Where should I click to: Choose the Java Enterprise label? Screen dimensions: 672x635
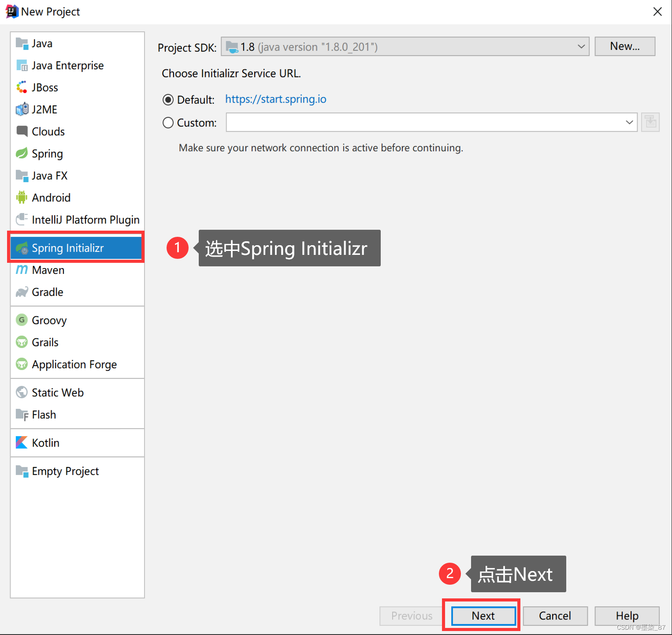point(68,66)
